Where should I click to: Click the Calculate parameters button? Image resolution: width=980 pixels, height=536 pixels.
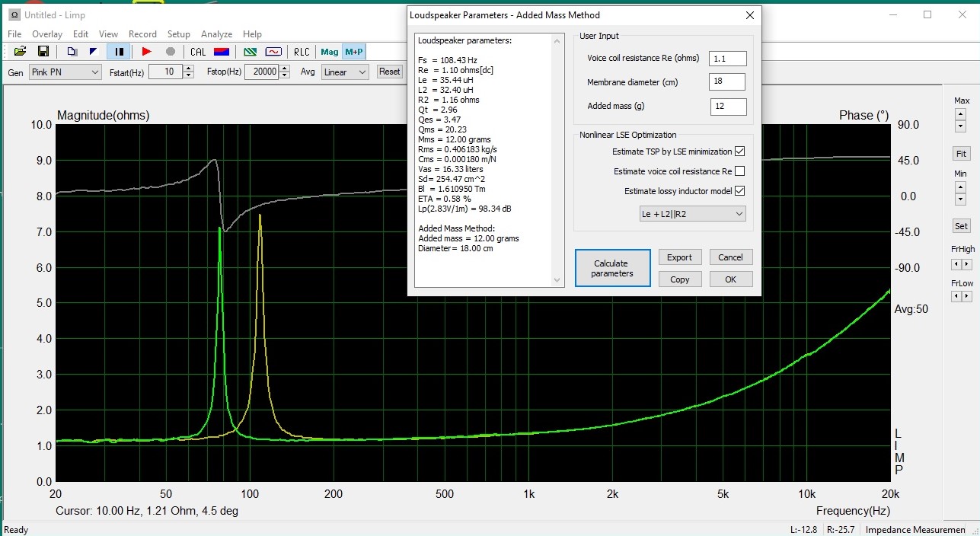point(612,268)
